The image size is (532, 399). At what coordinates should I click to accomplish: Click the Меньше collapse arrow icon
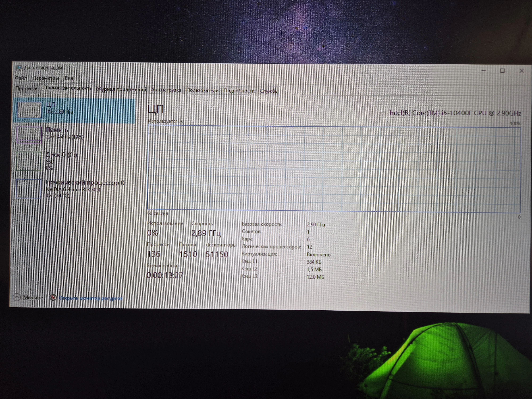point(17,297)
